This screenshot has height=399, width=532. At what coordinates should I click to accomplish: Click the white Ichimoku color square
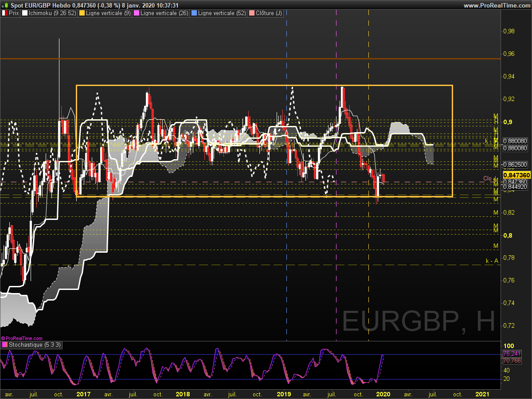coord(24,13)
